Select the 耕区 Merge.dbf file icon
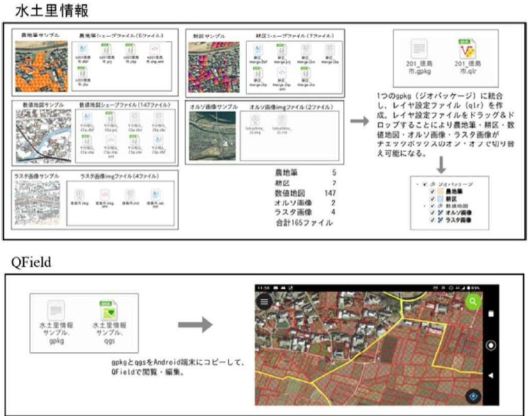 (258, 50)
